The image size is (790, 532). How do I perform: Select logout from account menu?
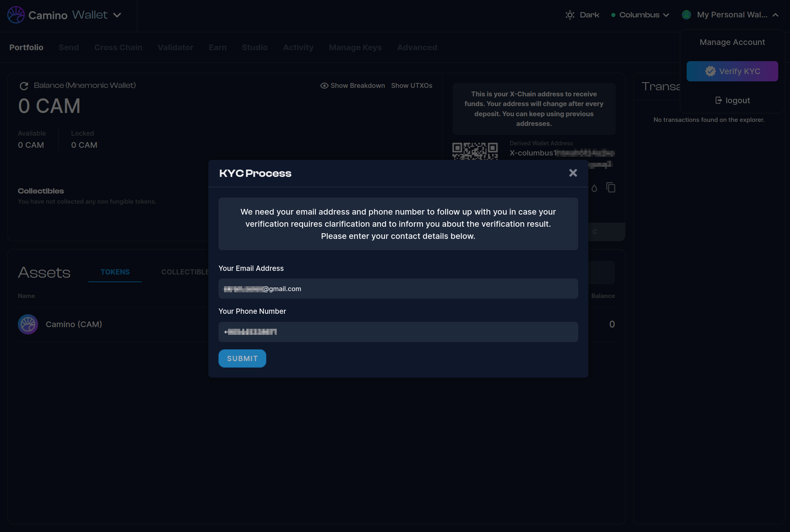[732, 100]
